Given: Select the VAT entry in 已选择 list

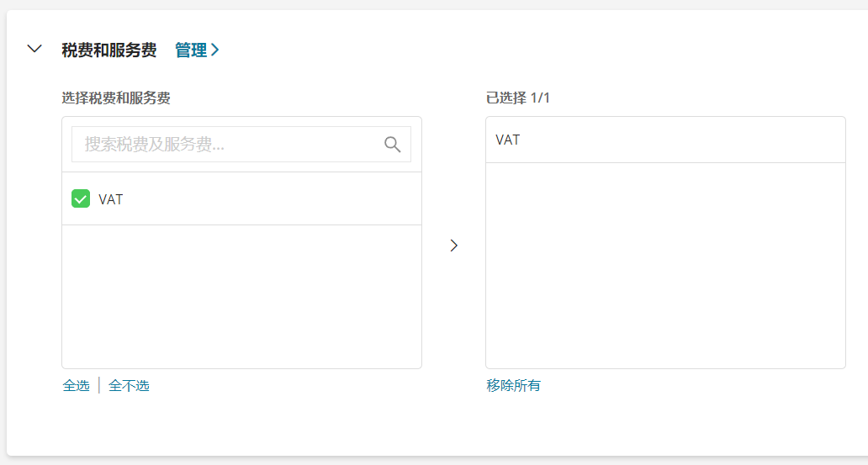Looking at the screenshot, I should tap(665, 140).
